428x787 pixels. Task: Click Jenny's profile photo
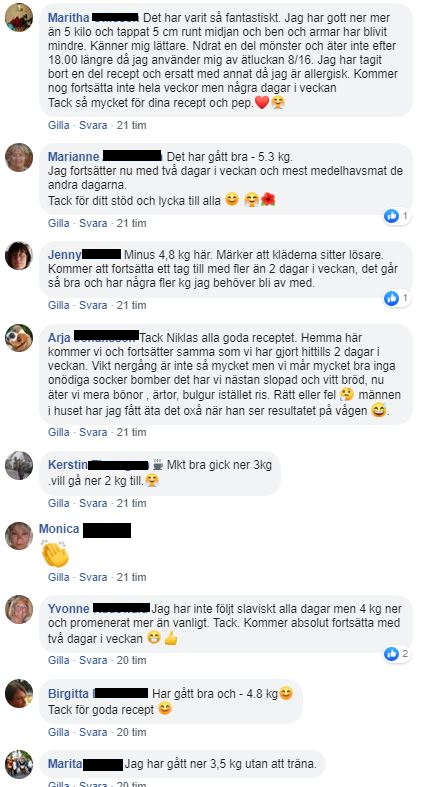(x=19, y=255)
